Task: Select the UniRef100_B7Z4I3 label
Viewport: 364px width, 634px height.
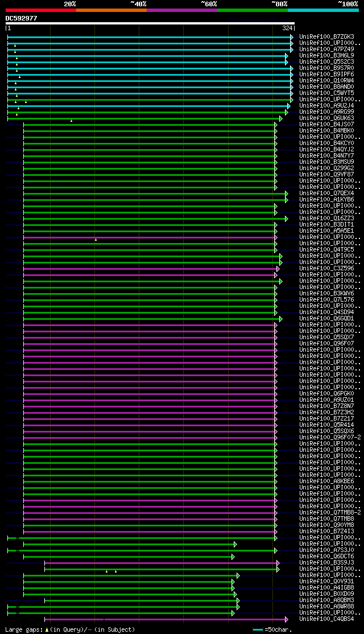Action: click(327, 532)
